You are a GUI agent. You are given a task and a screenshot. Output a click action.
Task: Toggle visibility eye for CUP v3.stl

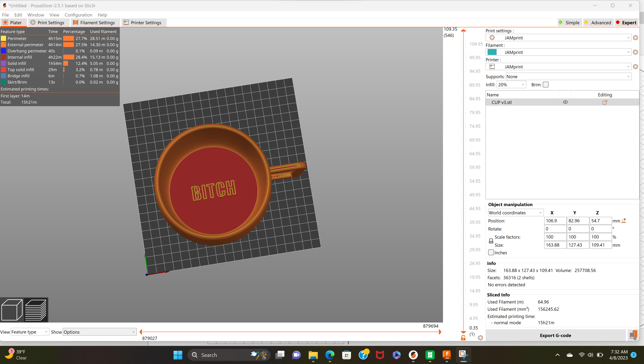point(565,102)
